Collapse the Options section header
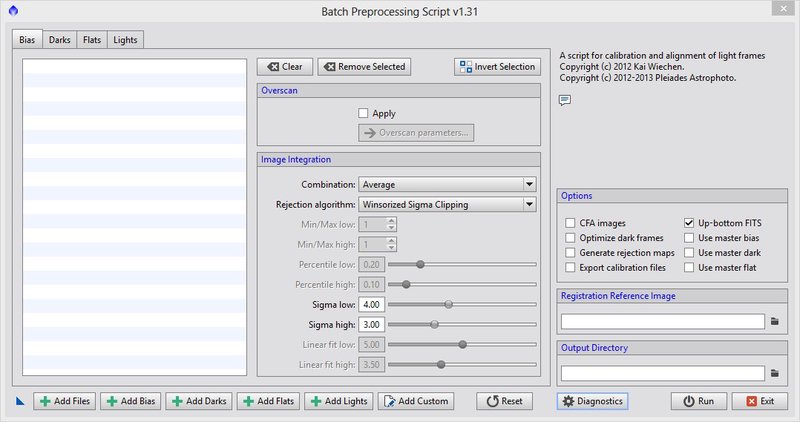This screenshot has width=800, height=422. point(672,196)
